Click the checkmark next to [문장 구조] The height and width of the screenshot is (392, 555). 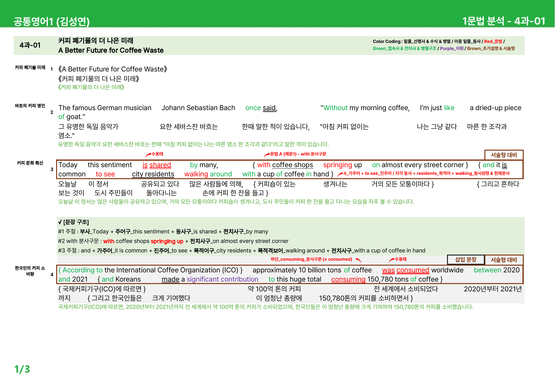point(60,222)
